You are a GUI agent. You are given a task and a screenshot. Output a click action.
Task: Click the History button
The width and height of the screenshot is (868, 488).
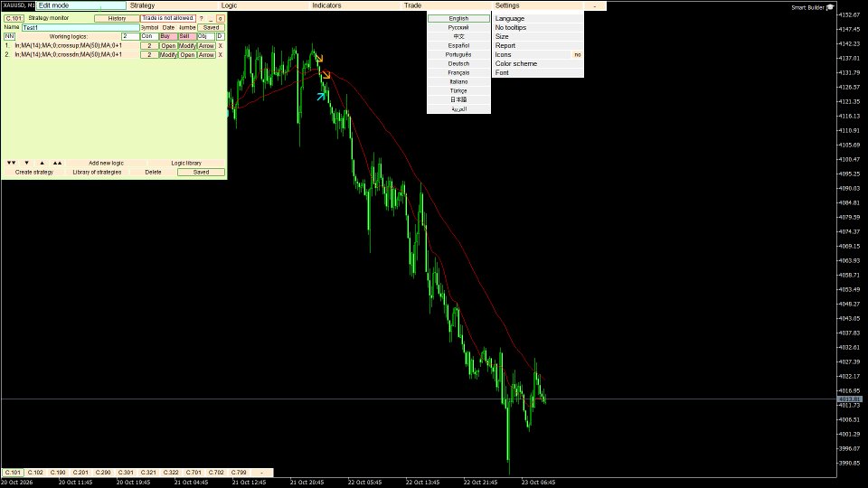tap(117, 18)
